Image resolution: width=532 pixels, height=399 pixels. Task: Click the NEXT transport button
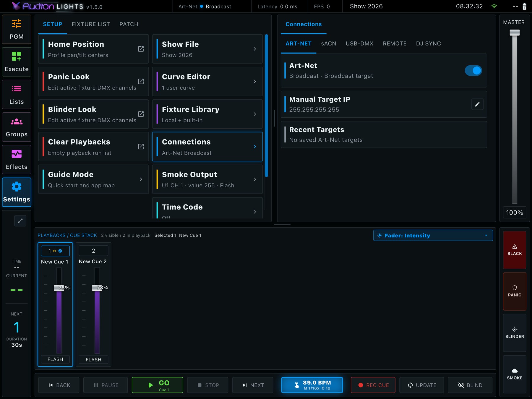[x=253, y=385]
